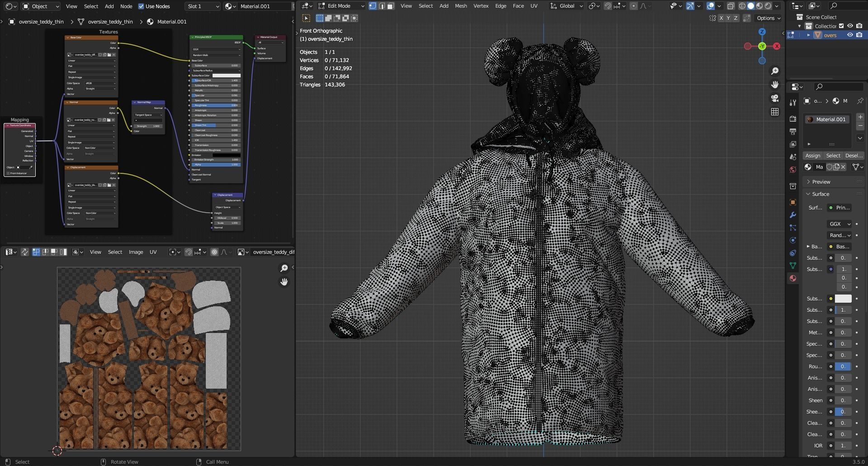This screenshot has width=868, height=466.
Task: Toggle Z axis mirror in the viewport
Action: pyautogui.click(x=736, y=18)
